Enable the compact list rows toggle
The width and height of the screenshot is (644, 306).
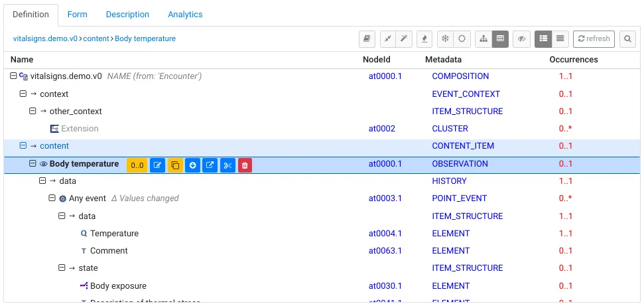[560, 38]
